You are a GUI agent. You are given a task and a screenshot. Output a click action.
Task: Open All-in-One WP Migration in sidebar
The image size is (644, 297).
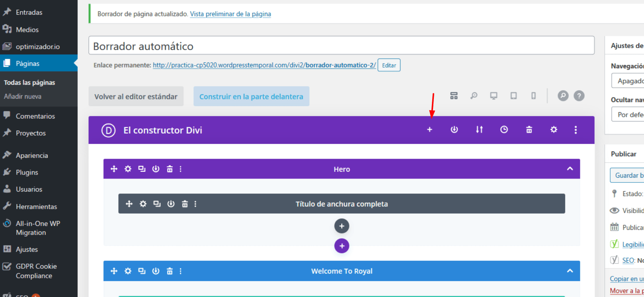[39, 228]
